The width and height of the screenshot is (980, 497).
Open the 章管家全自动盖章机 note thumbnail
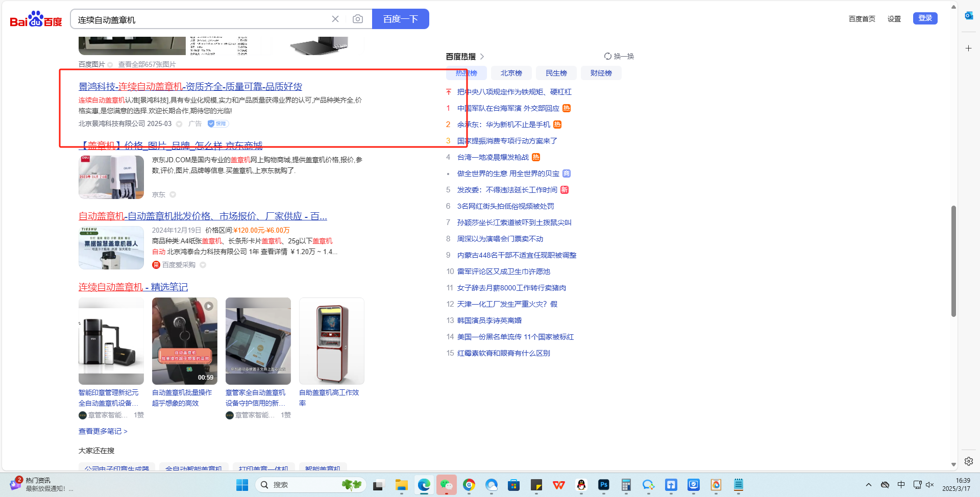(x=258, y=341)
